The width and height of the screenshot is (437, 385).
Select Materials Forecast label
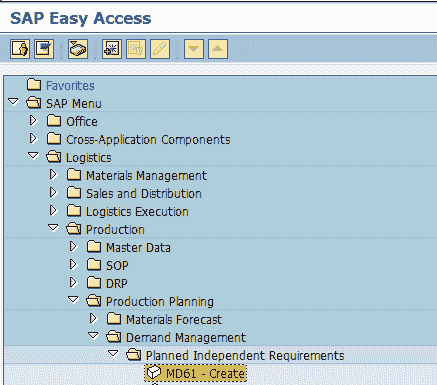[174, 320]
